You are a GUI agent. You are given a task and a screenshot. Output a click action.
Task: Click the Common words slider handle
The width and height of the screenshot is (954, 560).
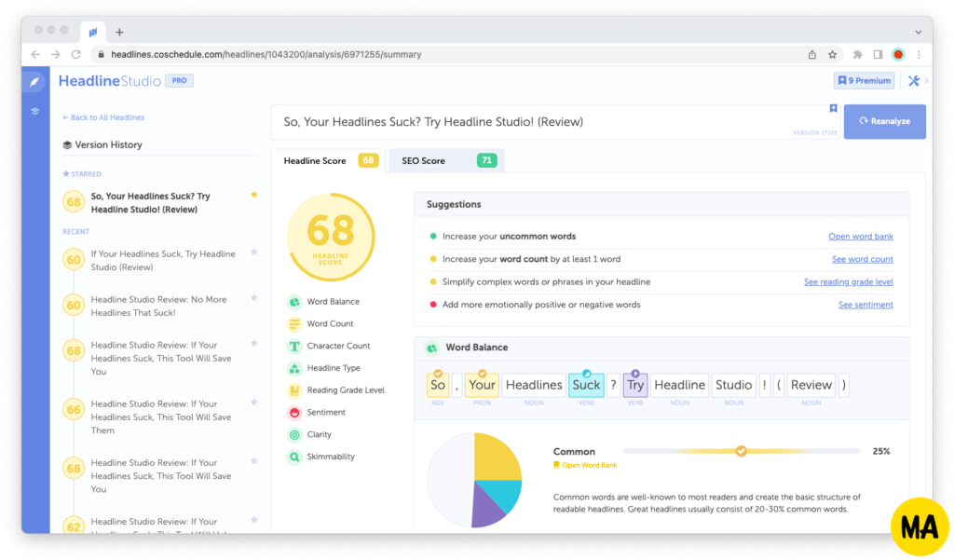(741, 451)
